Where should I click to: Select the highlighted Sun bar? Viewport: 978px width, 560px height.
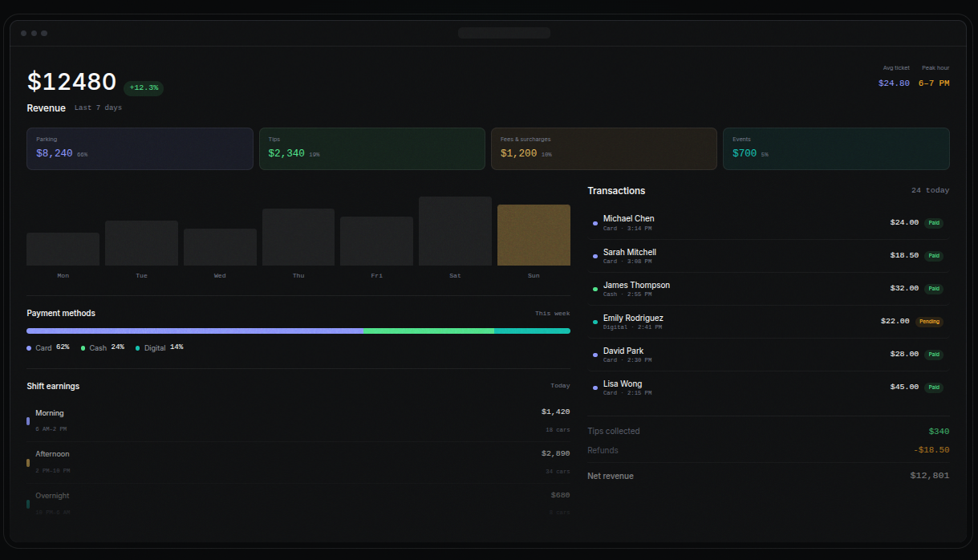click(x=534, y=235)
